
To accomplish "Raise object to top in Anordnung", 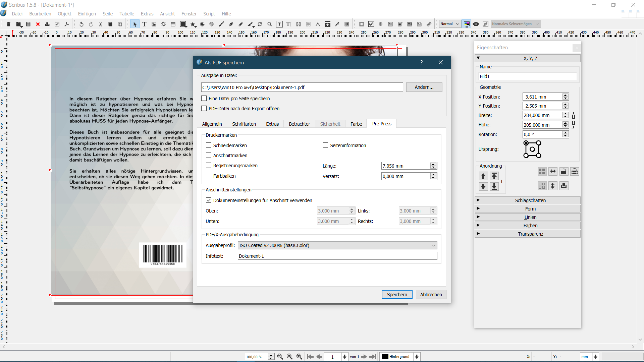I will tap(494, 176).
